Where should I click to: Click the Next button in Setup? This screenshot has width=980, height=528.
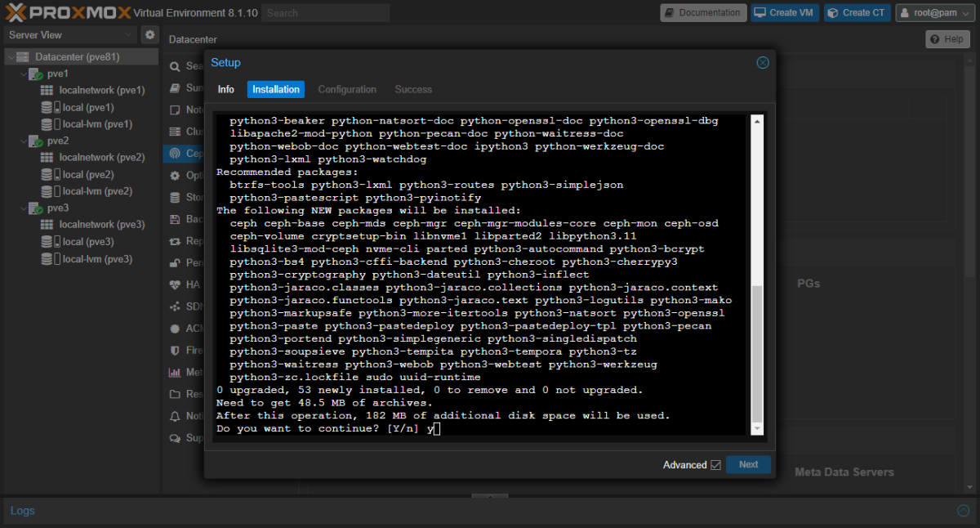[748, 464]
